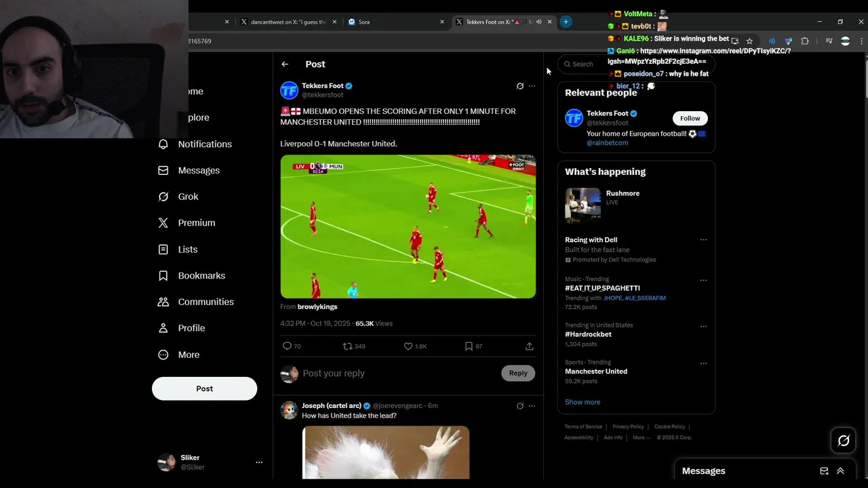
Task: Open Bookmarks in the sidebar
Action: pos(191,276)
